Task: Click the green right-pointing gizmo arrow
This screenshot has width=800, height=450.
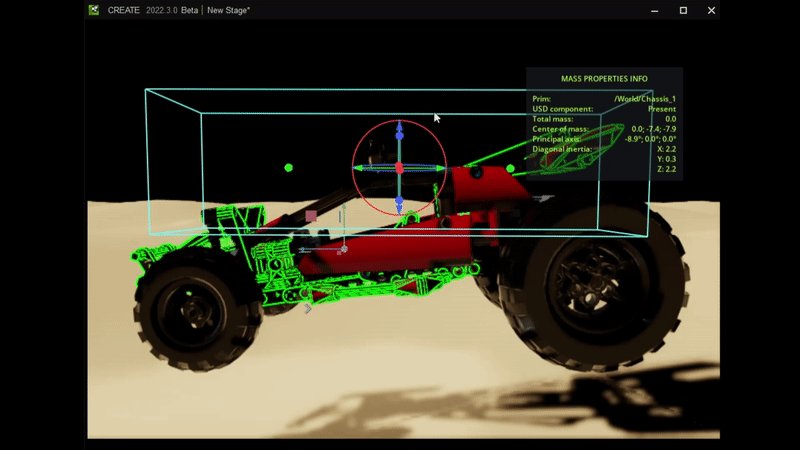Action: [x=437, y=168]
